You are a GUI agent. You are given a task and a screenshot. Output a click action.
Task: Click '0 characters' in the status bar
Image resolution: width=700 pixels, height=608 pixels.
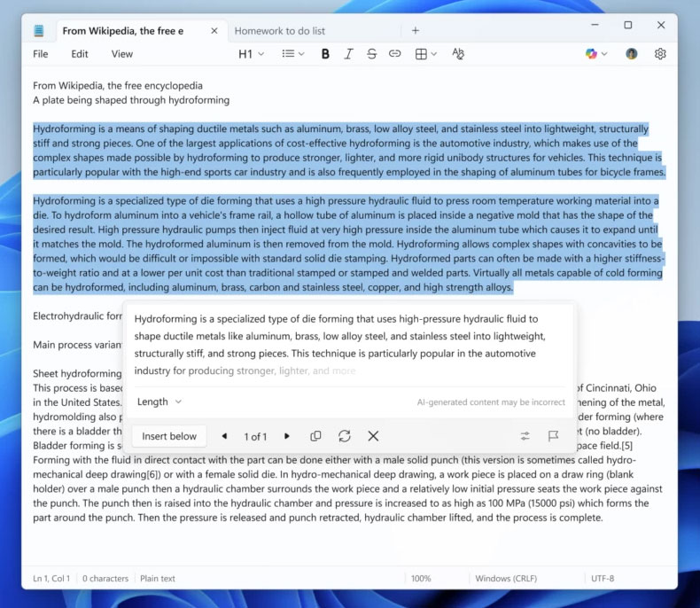click(x=105, y=579)
